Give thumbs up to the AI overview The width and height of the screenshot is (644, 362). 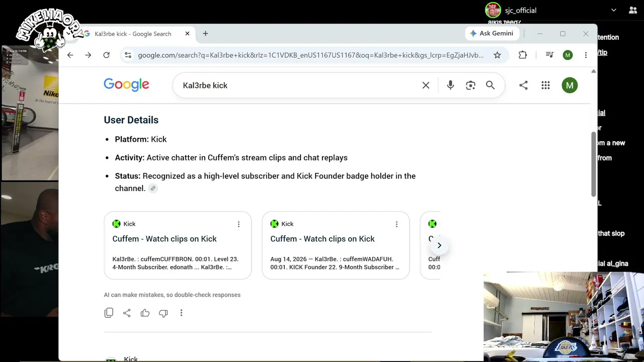pyautogui.click(x=145, y=313)
